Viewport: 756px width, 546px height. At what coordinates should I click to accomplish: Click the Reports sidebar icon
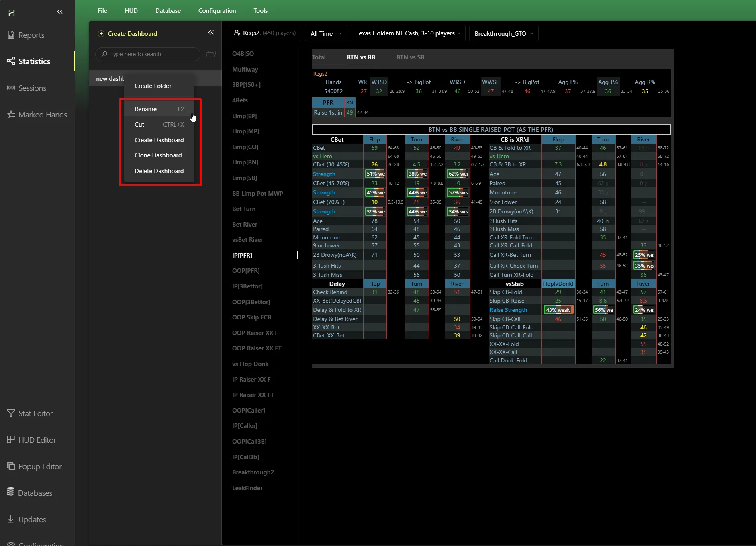(11, 35)
